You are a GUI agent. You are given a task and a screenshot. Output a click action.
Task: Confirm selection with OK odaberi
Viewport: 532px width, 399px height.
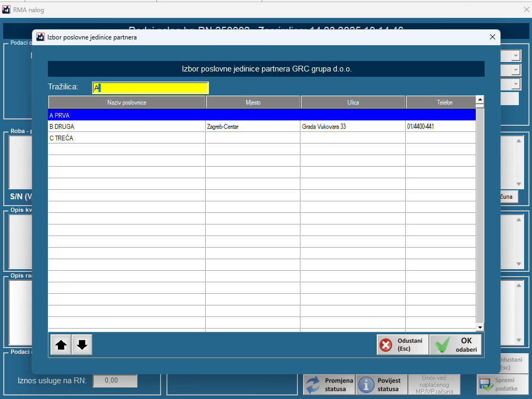(x=455, y=345)
